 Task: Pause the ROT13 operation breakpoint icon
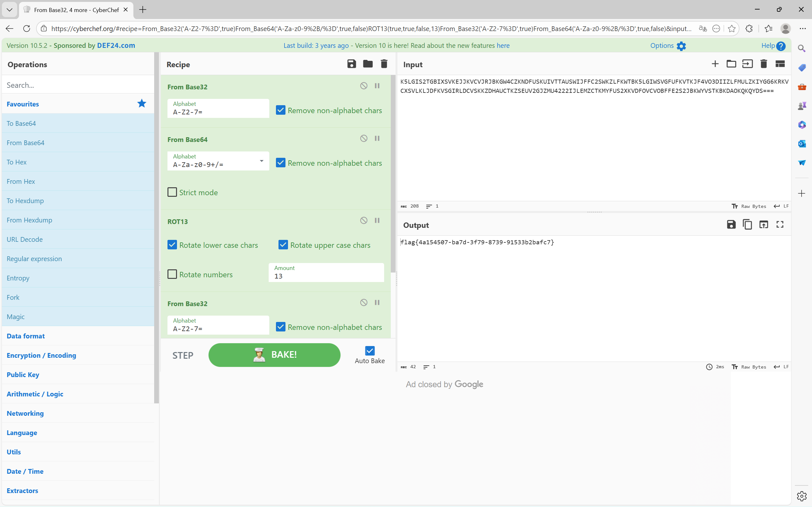tap(377, 220)
